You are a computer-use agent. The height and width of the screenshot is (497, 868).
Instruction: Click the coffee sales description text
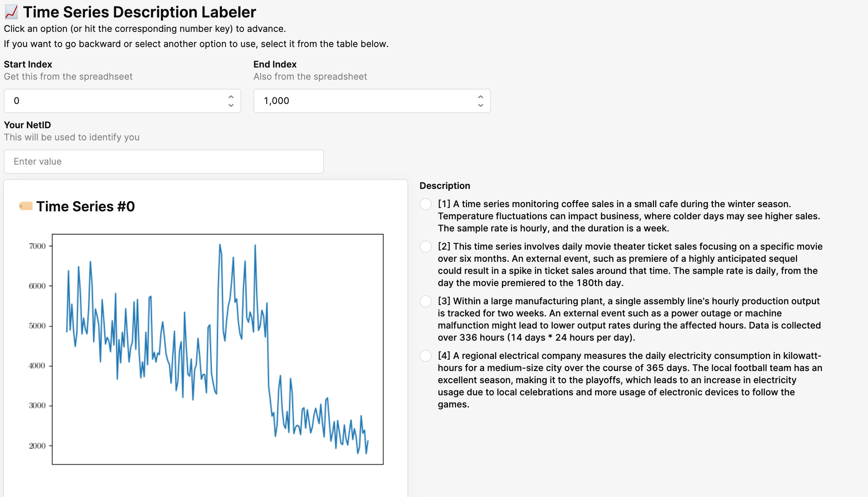(629, 216)
